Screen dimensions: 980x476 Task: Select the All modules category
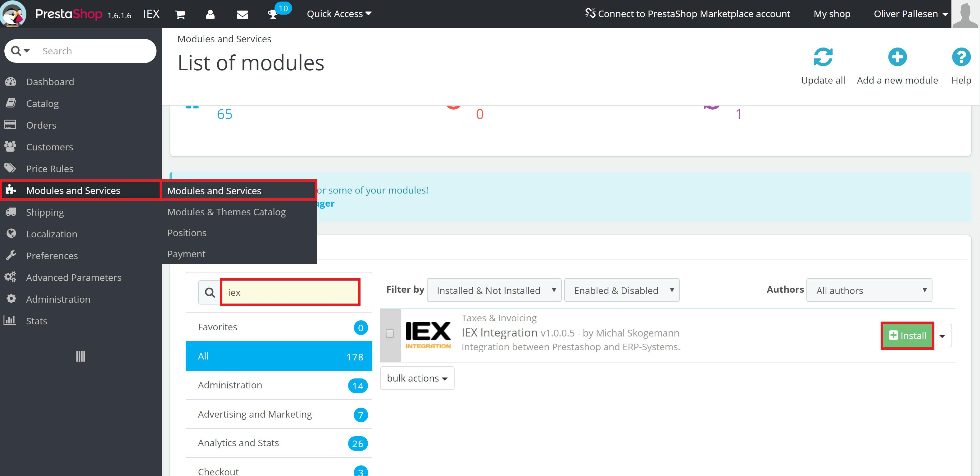pos(279,356)
